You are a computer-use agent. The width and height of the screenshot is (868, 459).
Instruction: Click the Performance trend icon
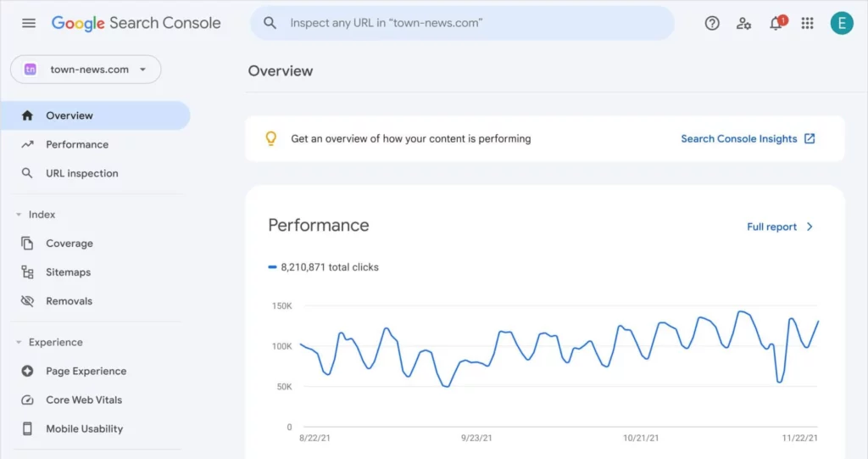pos(27,144)
